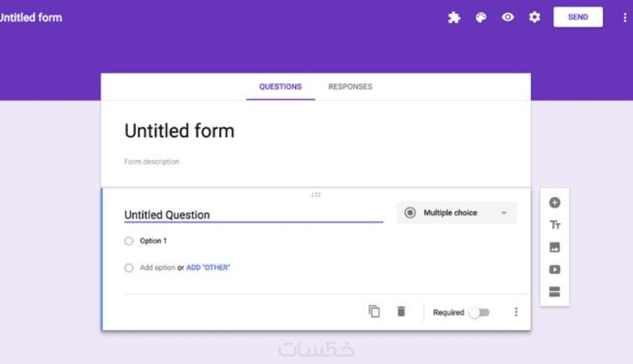The image size is (633, 364).
Task: Toggle the Required switch
Action: click(479, 313)
